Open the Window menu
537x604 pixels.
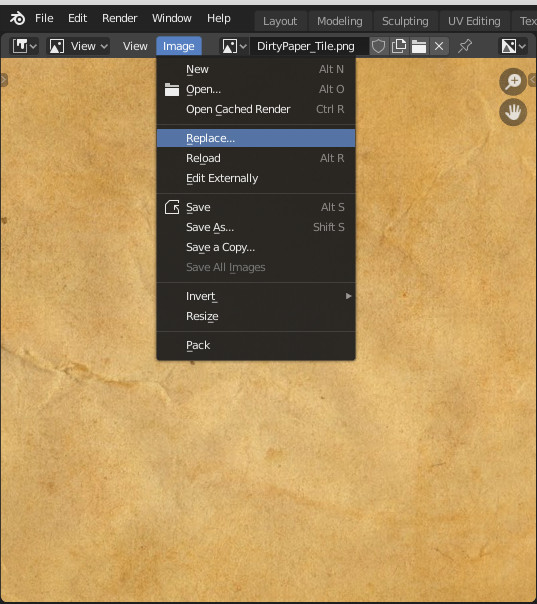click(172, 18)
